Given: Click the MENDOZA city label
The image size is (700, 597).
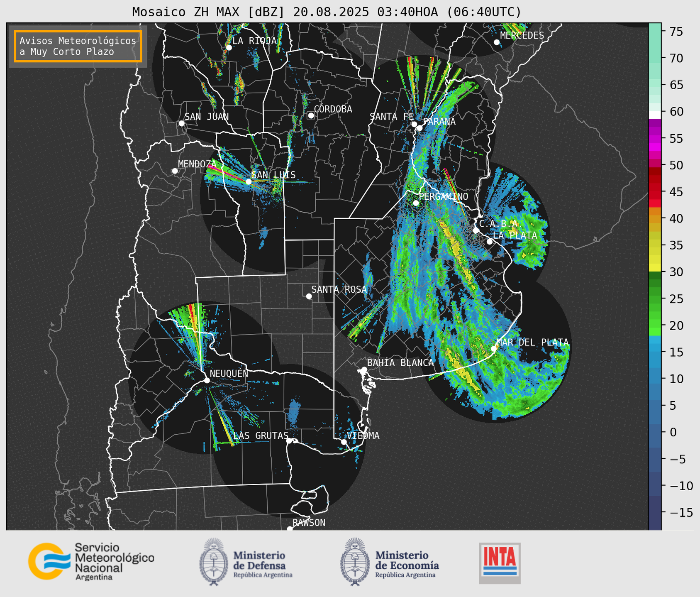Looking at the screenshot, I should (x=197, y=164).
